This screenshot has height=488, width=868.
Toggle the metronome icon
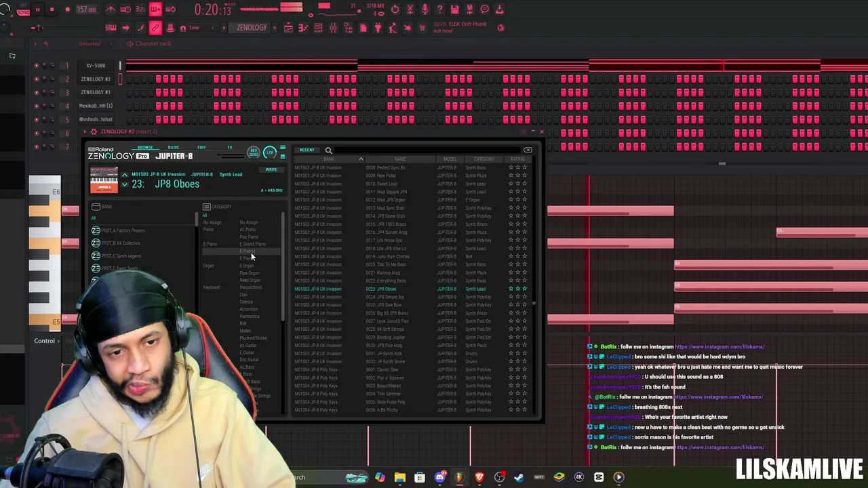click(111, 9)
